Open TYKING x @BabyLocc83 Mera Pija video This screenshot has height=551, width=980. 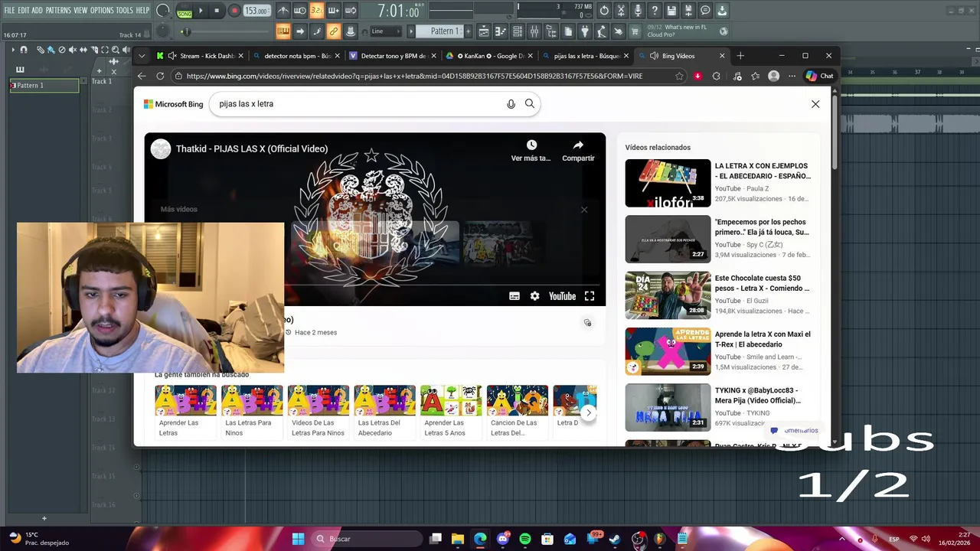point(718,407)
